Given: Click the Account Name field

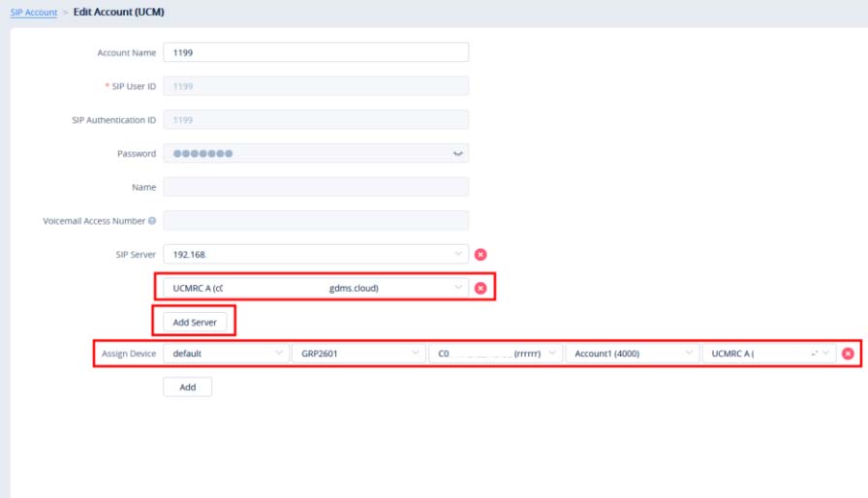Looking at the screenshot, I should 316,52.
